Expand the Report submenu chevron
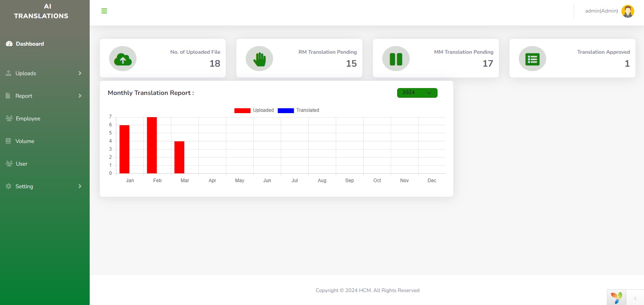 tap(80, 96)
